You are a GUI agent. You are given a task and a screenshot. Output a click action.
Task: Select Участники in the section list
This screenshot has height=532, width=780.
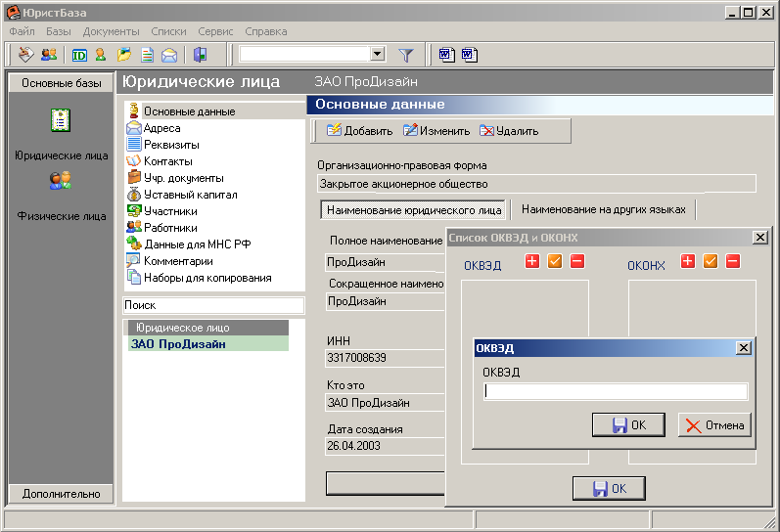tap(215, 211)
